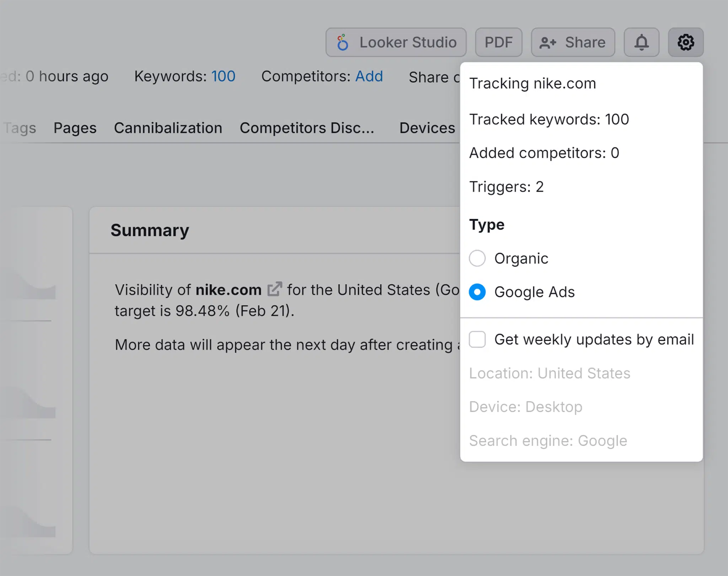Click the Keywords 100 link
The height and width of the screenshot is (576, 728).
[223, 76]
